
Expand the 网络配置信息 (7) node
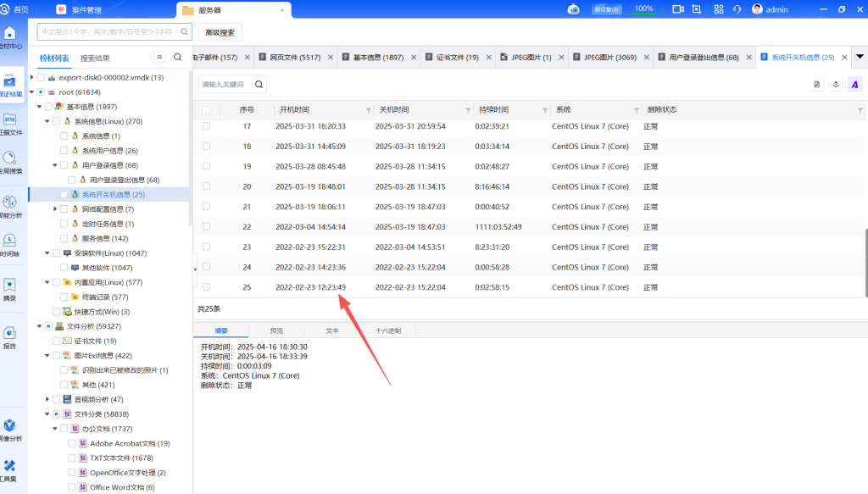[x=55, y=208]
